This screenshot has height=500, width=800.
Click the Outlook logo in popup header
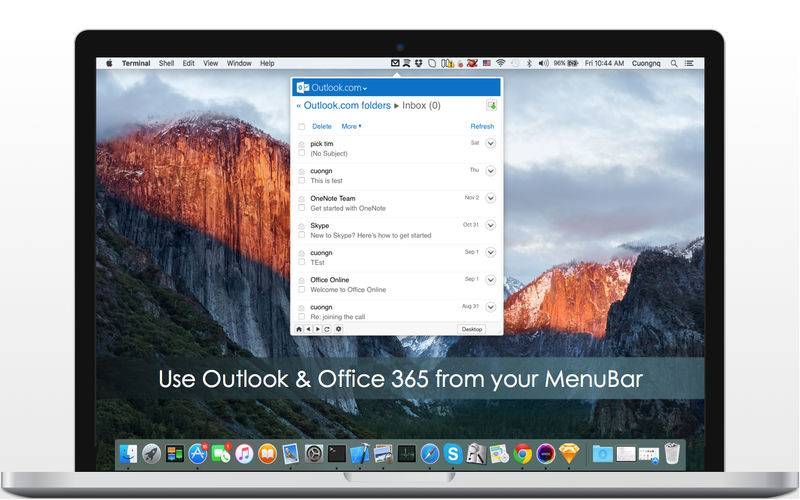pyautogui.click(x=303, y=87)
